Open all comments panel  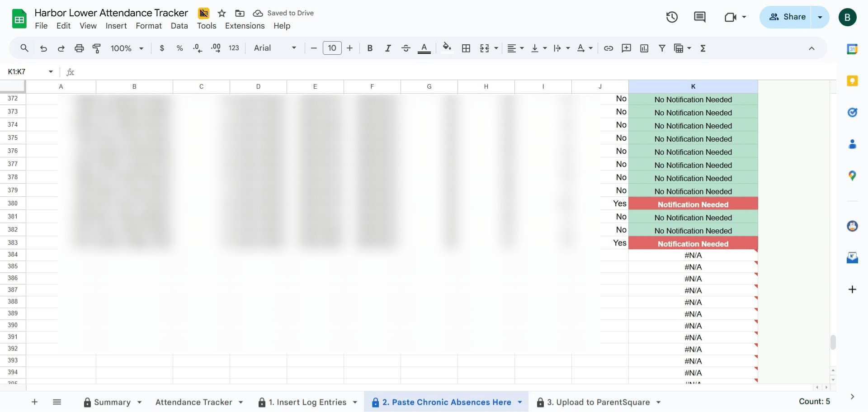tap(699, 17)
